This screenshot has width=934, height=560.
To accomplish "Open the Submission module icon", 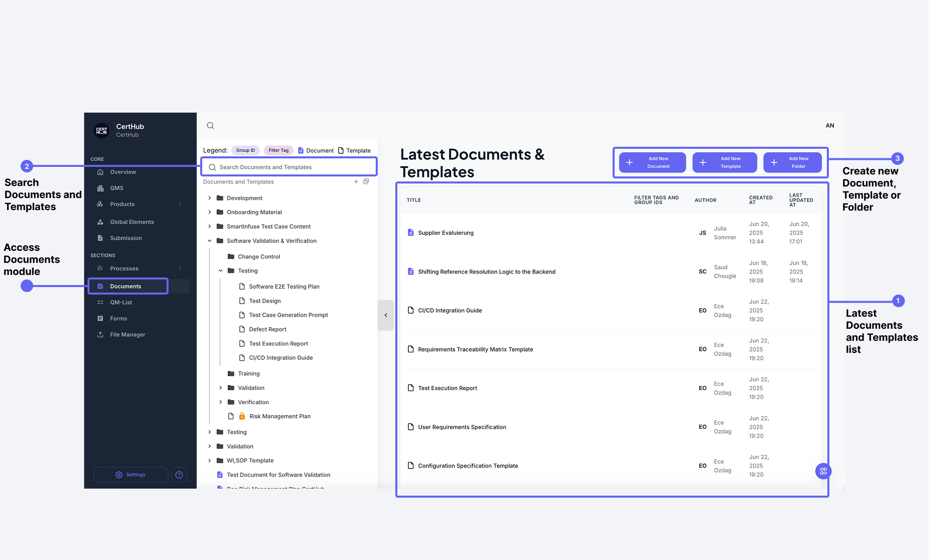I will pyautogui.click(x=101, y=238).
